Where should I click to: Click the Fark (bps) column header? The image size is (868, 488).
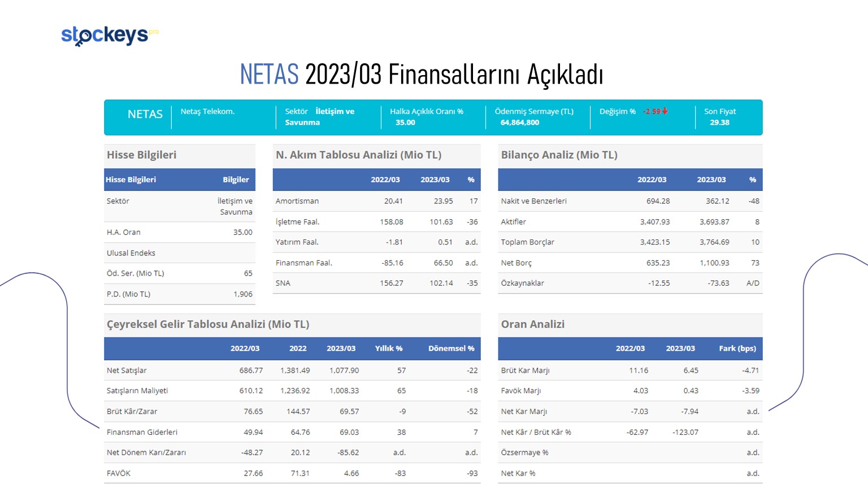pos(737,348)
